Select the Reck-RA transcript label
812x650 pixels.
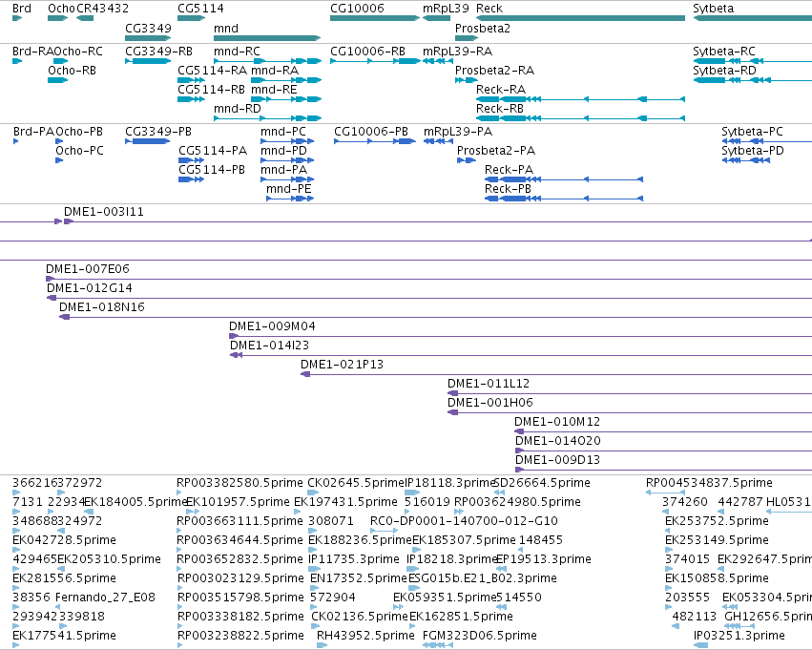(x=501, y=90)
